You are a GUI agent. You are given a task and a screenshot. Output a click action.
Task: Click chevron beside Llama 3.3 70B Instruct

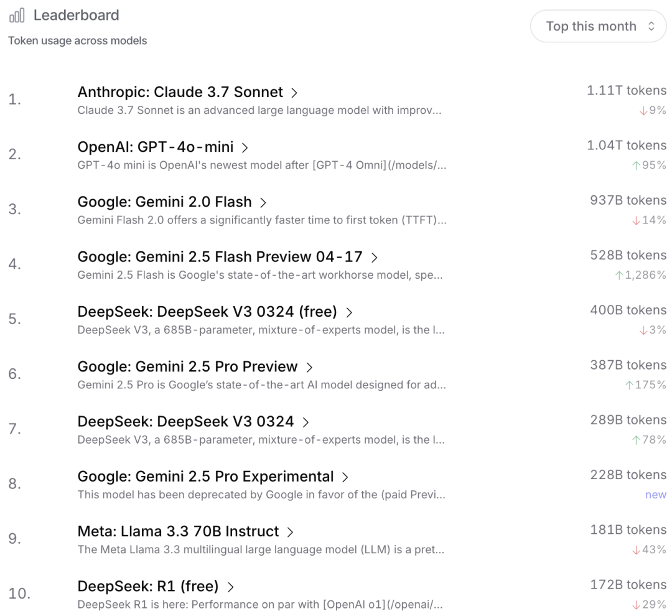click(x=290, y=531)
